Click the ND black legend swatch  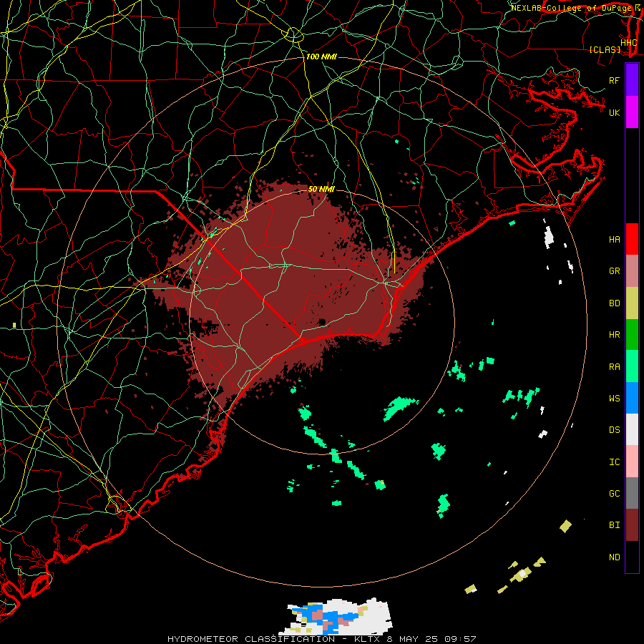(632, 557)
